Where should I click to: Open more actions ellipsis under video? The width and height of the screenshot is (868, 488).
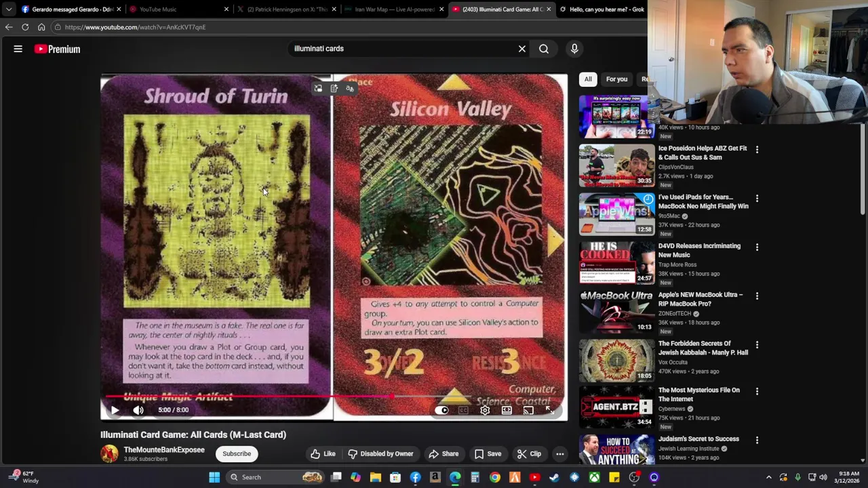click(x=560, y=453)
